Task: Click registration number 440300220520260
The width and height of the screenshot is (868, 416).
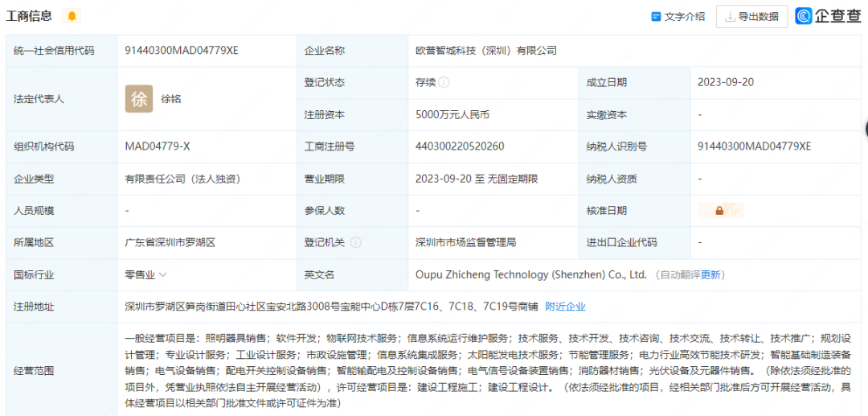Action: coord(460,146)
